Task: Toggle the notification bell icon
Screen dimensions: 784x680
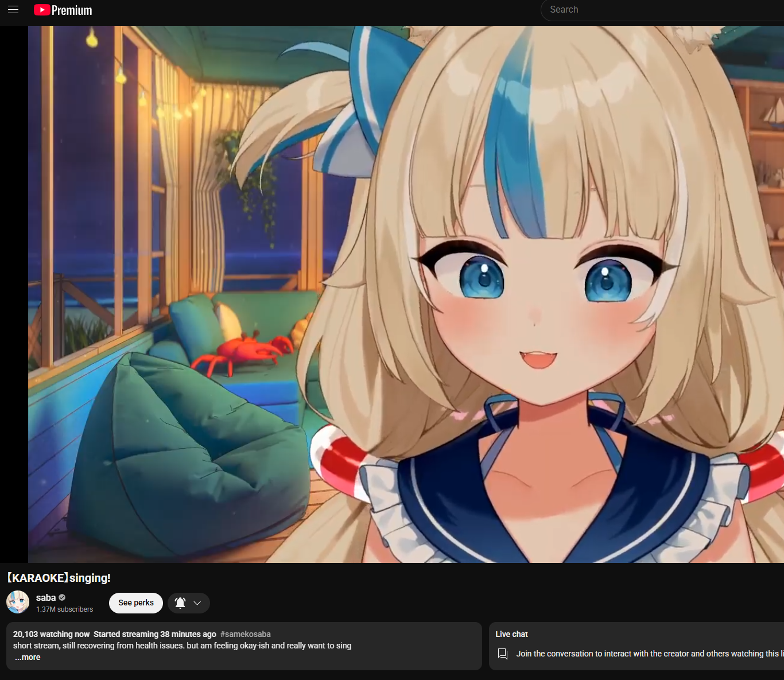Action: coord(180,603)
